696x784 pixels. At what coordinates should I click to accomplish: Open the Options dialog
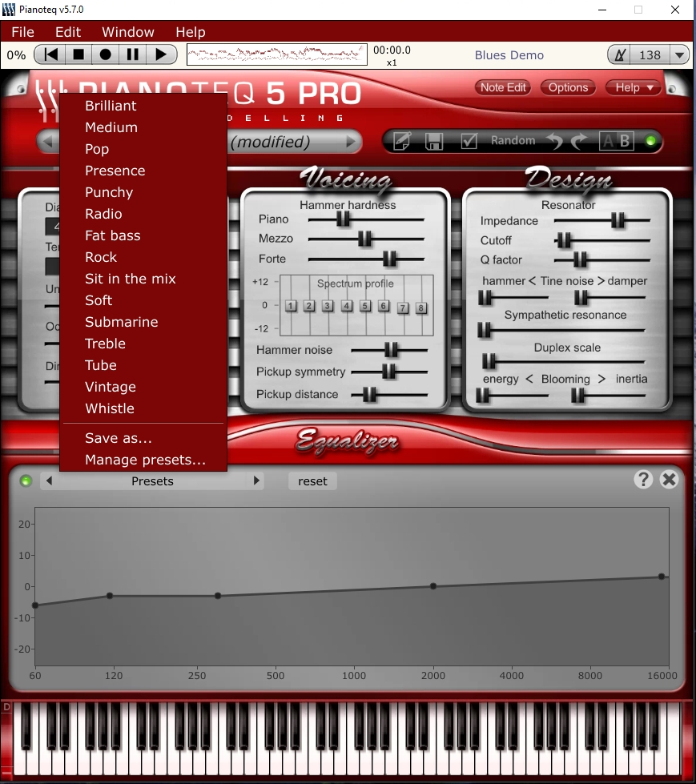(x=568, y=87)
